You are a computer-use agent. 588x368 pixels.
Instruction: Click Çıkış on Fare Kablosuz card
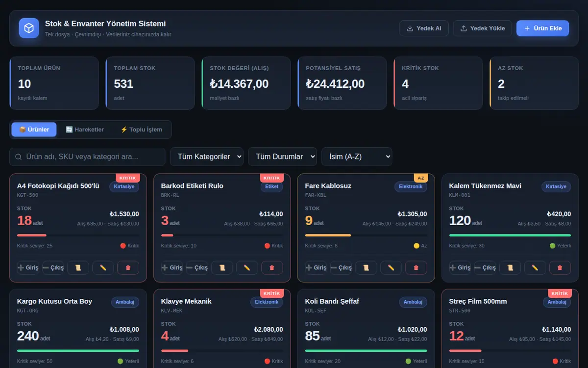point(341,267)
